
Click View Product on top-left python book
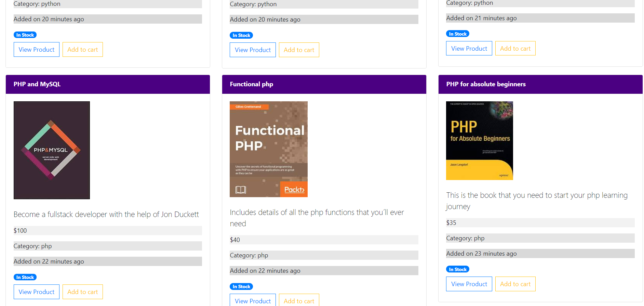pos(36,49)
